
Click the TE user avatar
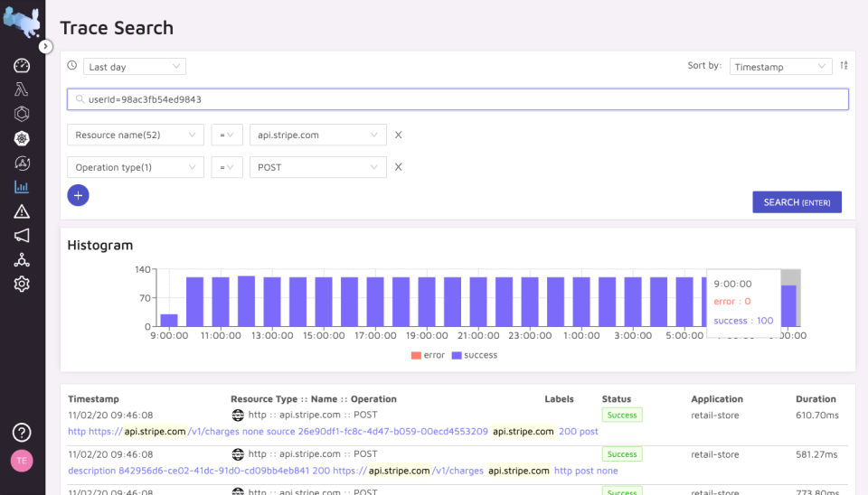click(22, 461)
